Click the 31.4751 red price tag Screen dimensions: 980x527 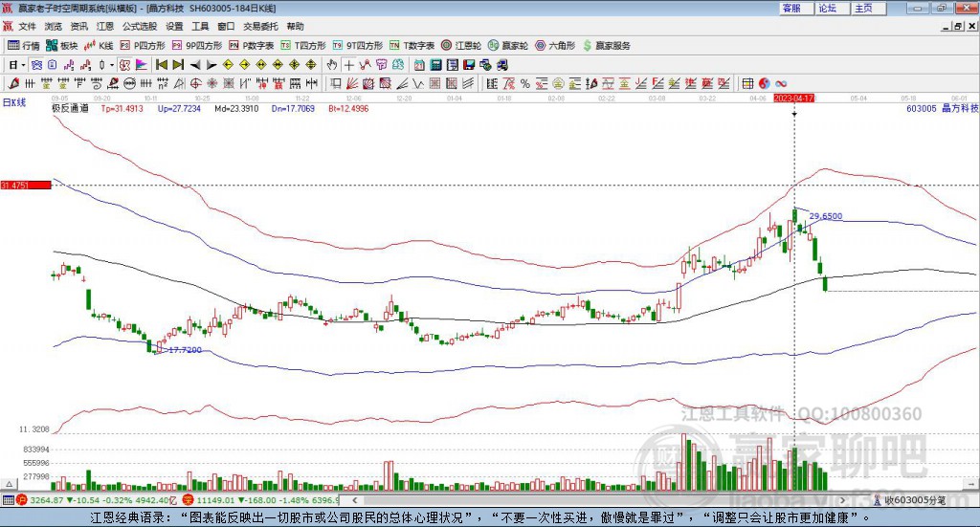(x=26, y=186)
